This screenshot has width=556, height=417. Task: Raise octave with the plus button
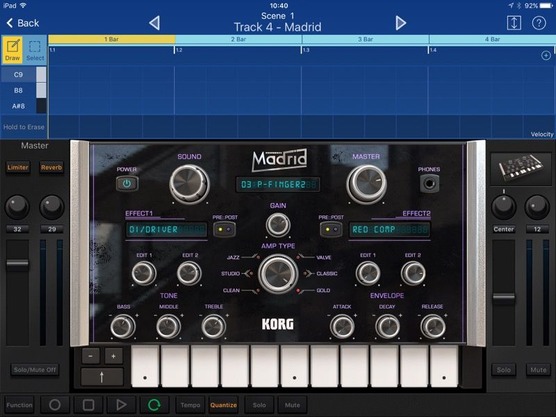[113, 356]
